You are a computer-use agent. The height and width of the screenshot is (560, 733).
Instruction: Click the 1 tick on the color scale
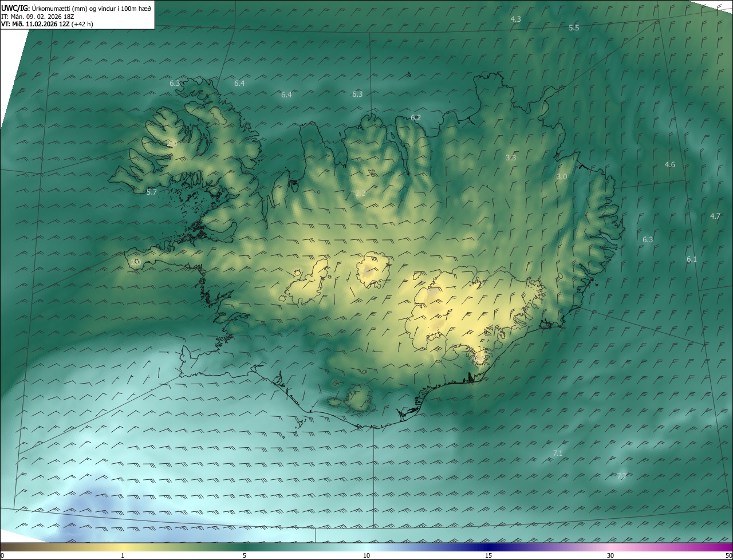pos(123,555)
